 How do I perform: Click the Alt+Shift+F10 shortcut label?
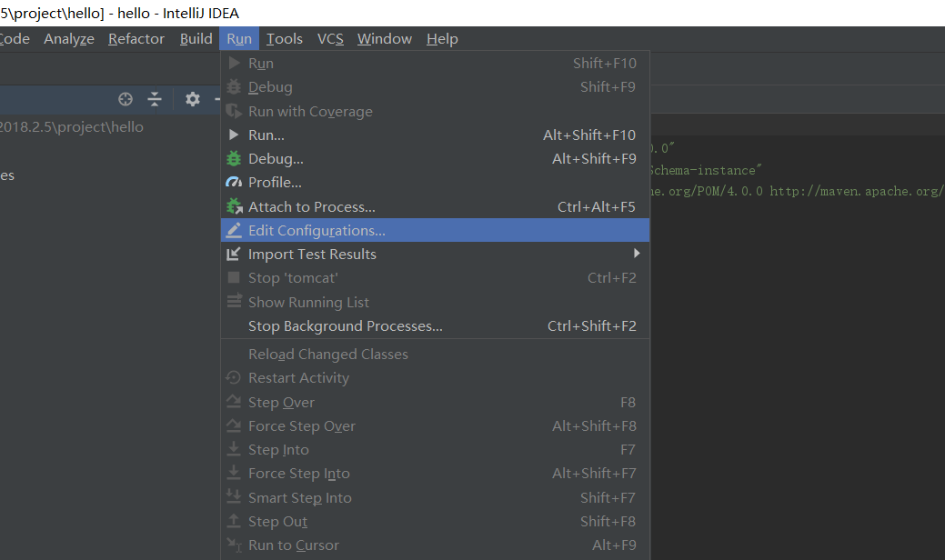[588, 135]
